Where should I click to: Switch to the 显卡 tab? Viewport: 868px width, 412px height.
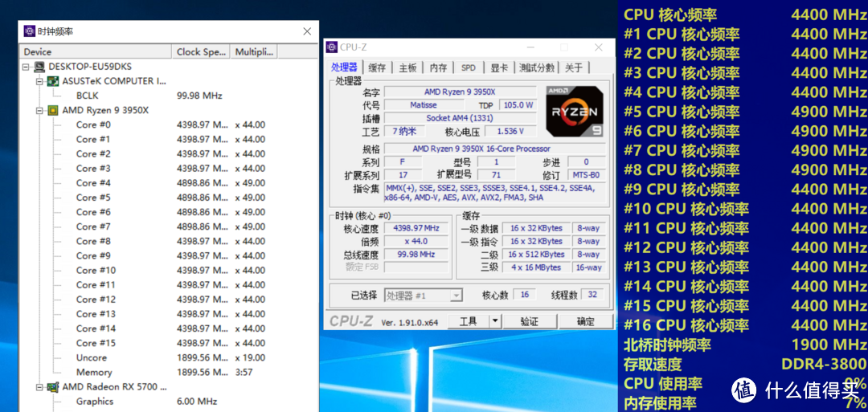point(499,67)
